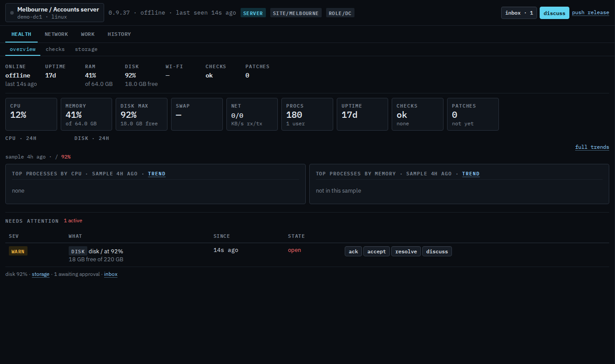
Task: Select the checks sub-tab
Action: pyautogui.click(x=55, y=49)
